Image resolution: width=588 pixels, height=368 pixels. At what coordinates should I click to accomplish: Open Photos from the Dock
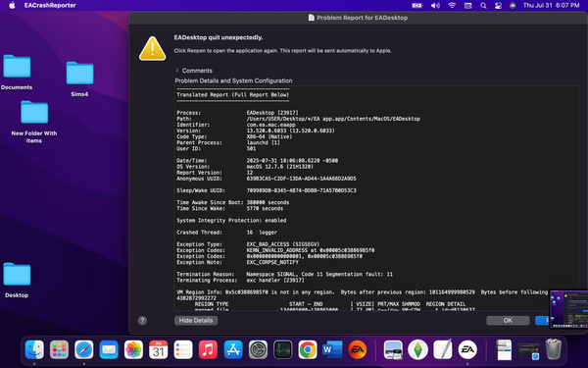[133, 349]
